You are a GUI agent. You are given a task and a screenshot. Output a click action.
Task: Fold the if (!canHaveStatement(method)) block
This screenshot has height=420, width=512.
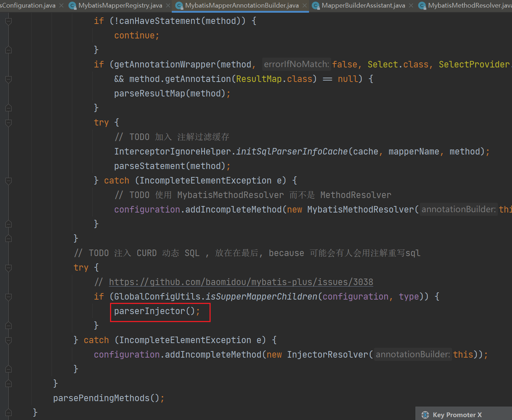pyautogui.click(x=9, y=21)
